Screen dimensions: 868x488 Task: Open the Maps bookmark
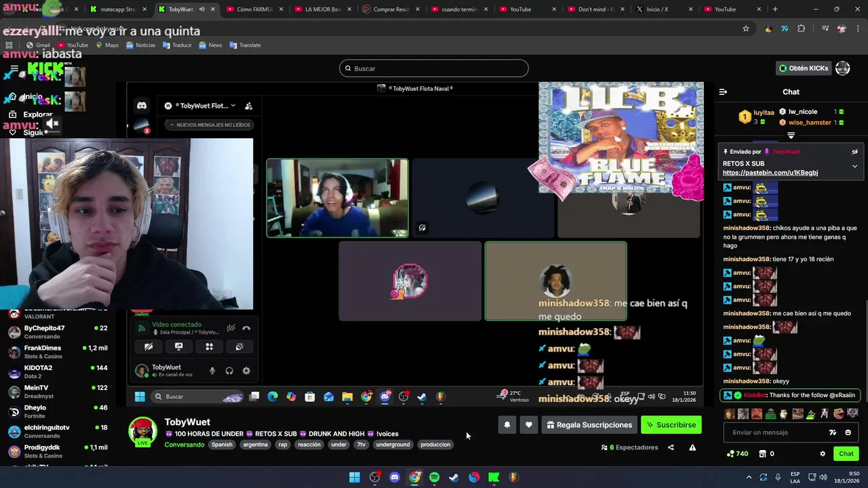[107, 45]
